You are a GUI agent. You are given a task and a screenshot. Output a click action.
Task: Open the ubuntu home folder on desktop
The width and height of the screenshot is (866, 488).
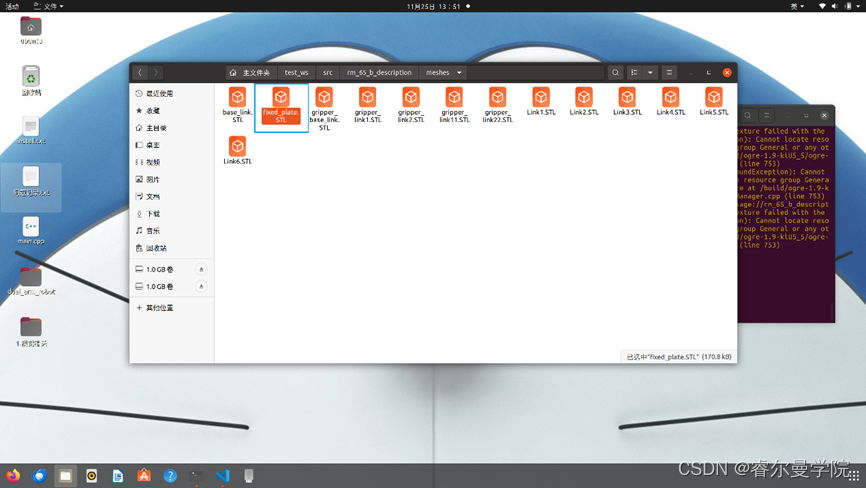pyautogui.click(x=31, y=30)
